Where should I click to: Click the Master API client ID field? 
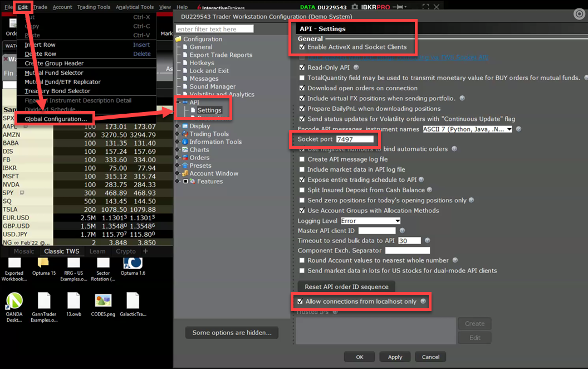[377, 230]
